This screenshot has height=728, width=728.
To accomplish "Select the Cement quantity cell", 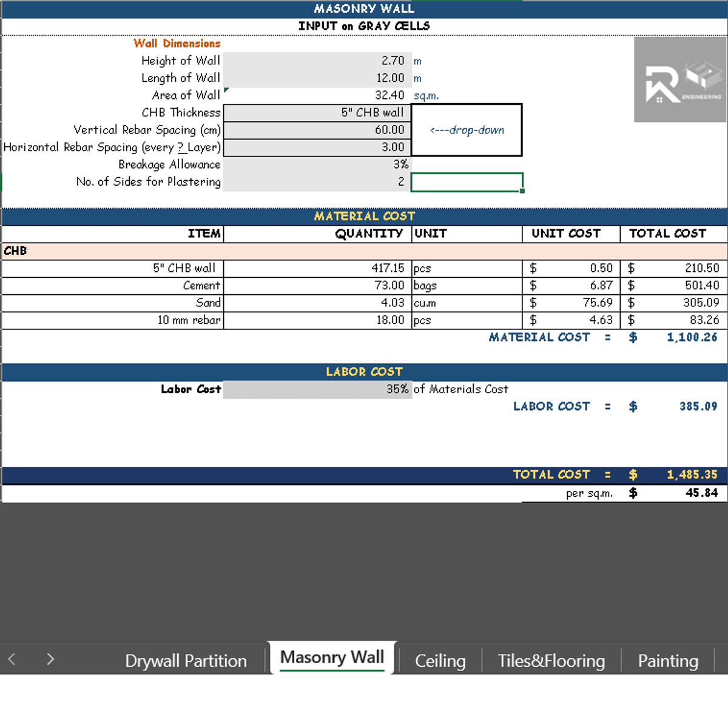I will (317, 286).
